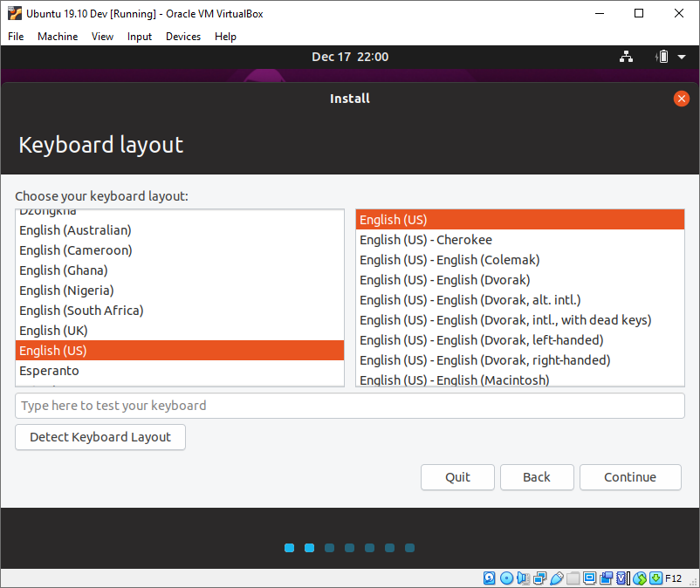Select English (US) - English (Colemak) variant
700x588 pixels.
520,260
